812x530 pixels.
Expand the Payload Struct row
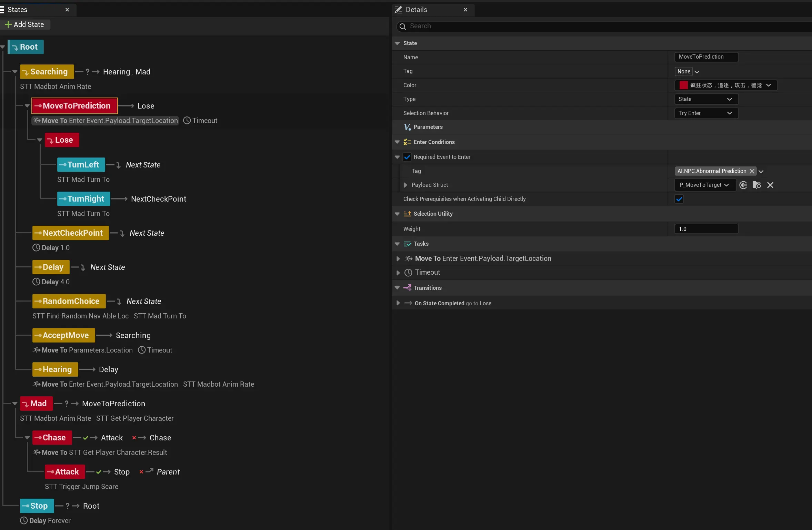[405, 185]
